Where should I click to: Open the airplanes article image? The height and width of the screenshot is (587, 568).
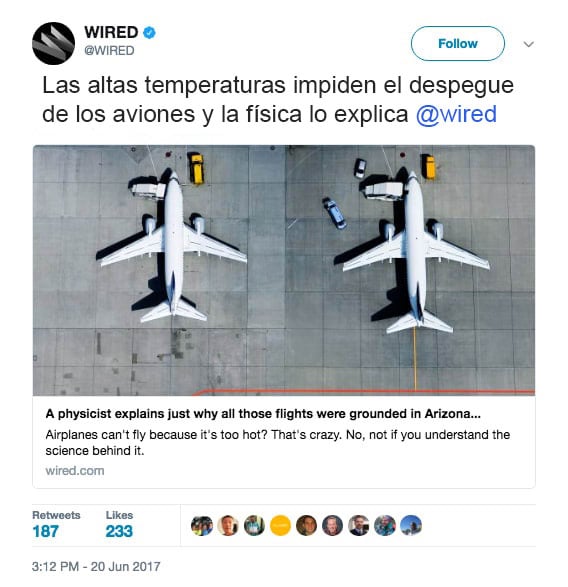coord(284,270)
